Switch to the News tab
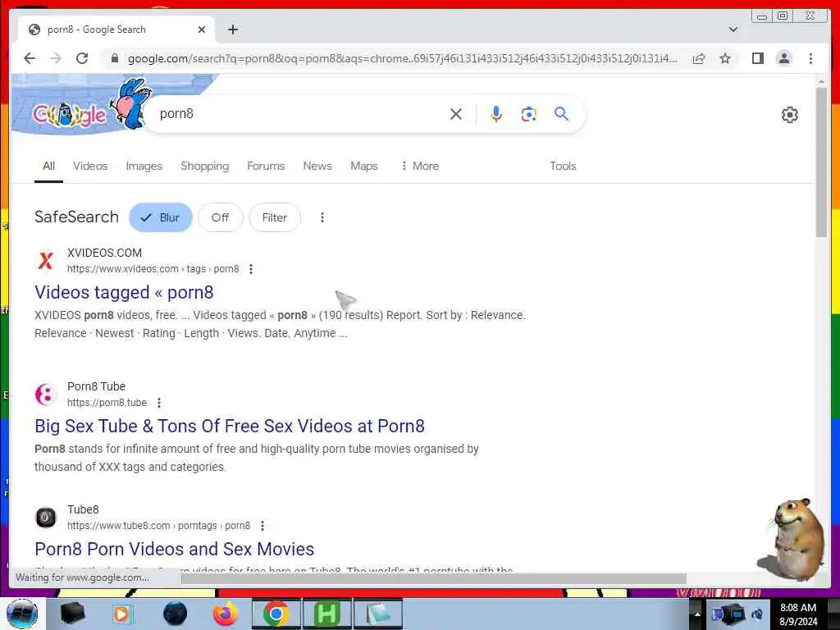Image resolution: width=840 pixels, height=630 pixels. tap(317, 166)
